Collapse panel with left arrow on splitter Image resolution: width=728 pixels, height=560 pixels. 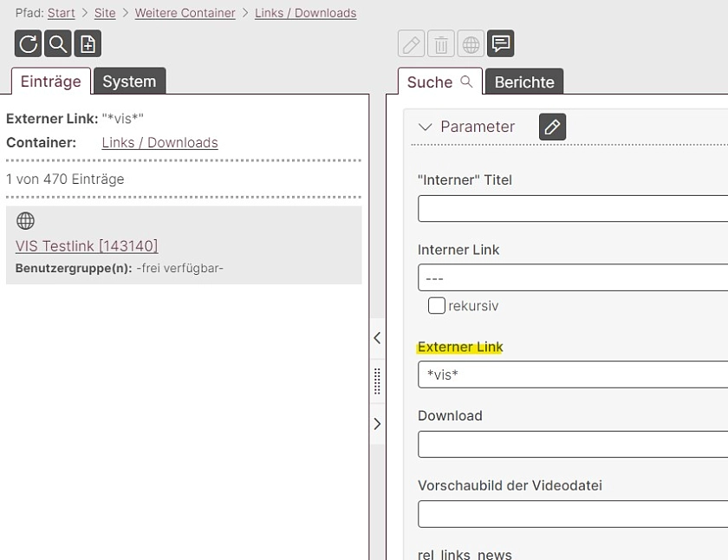click(377, 338)
